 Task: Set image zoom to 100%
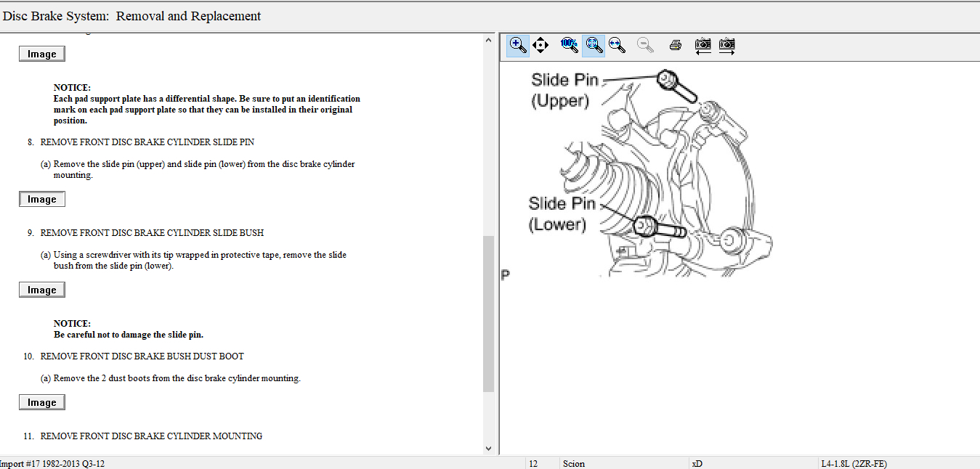[569, 45]
